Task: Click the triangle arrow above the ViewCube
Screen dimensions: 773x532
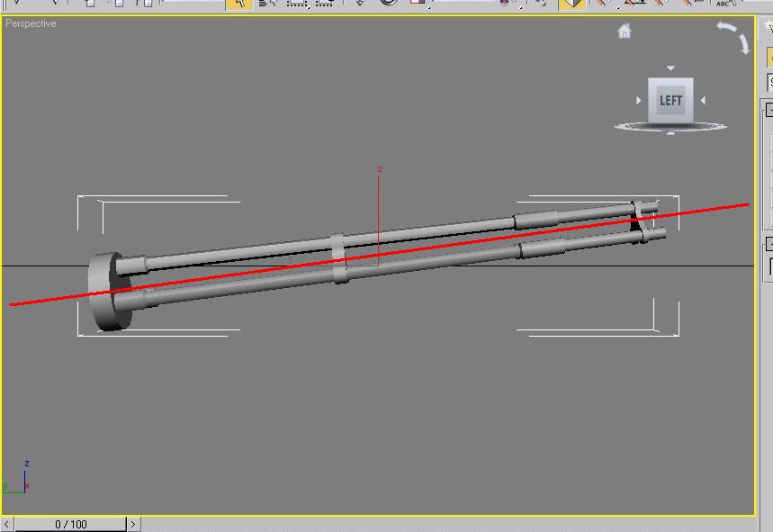Action: (670, 68)
